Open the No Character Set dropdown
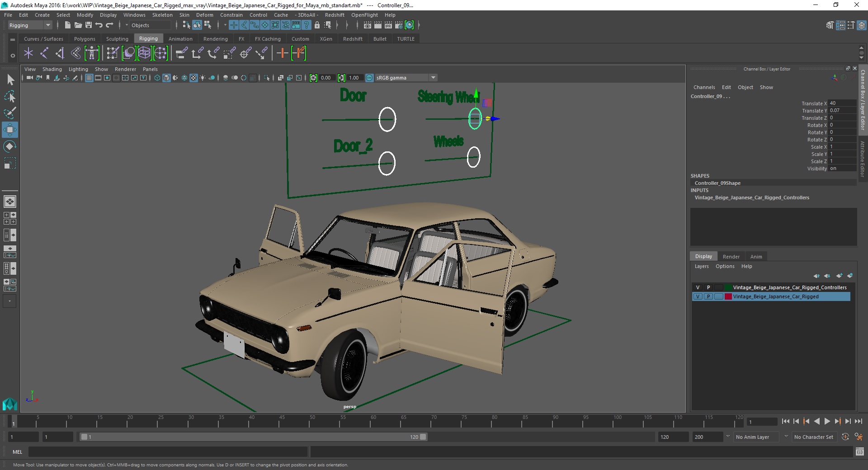Screen dimensions: 868x470 point(814,437)
